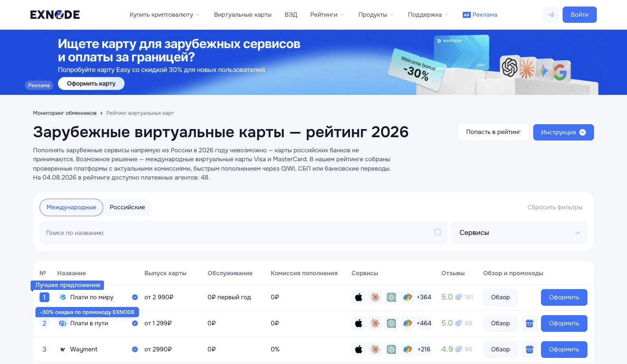Click ChatGPT service icon in Плати в пути row
627x364 pixels.
coord(391,323)
